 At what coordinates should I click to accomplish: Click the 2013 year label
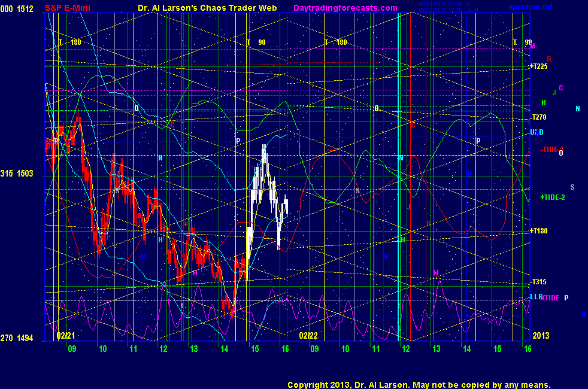[x=541, y=335]
